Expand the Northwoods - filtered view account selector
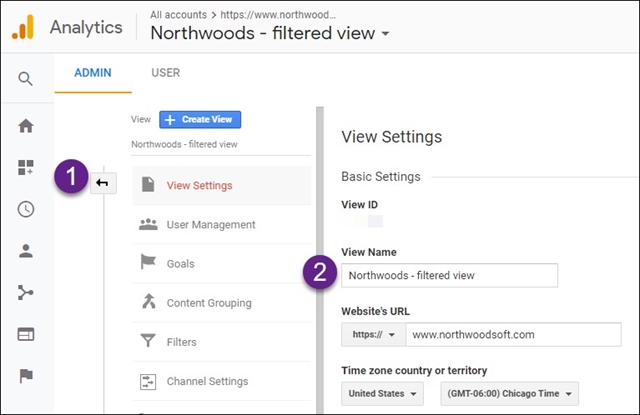Screen dimensions: 640x415 coord(270,33)
